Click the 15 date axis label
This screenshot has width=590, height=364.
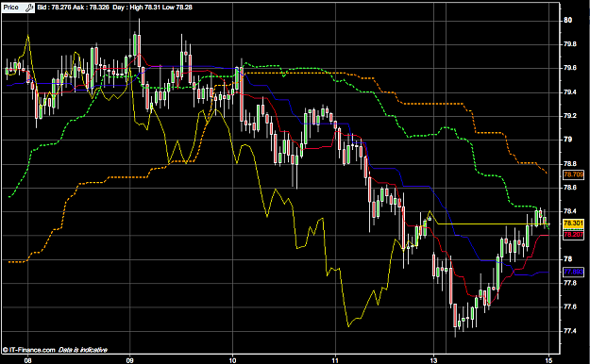point(548,360)
